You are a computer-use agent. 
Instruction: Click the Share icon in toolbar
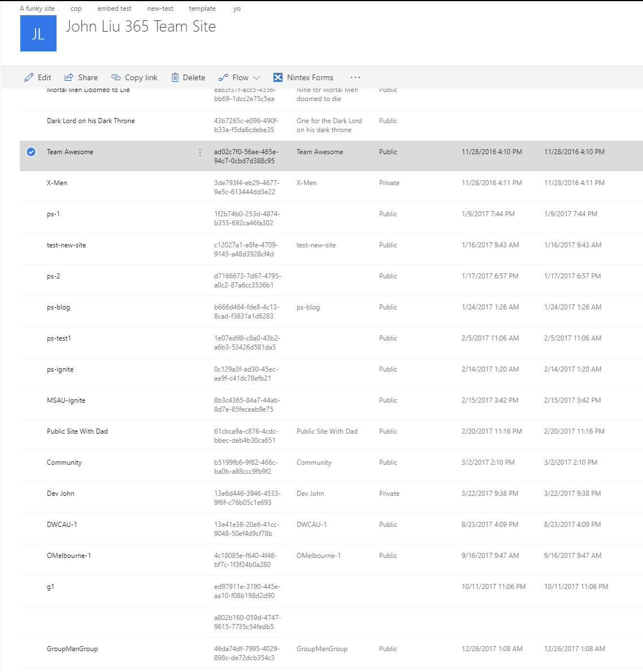[x=69, y=77]
